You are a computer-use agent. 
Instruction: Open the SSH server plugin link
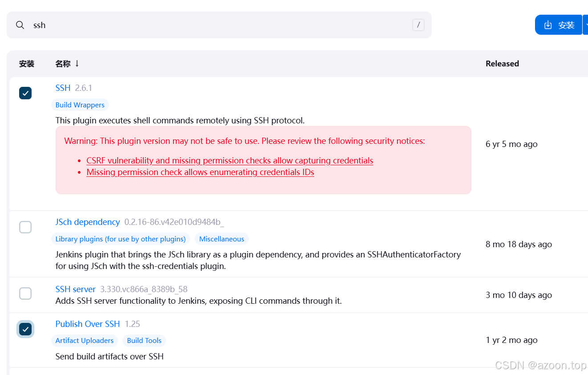click(75, 289)
